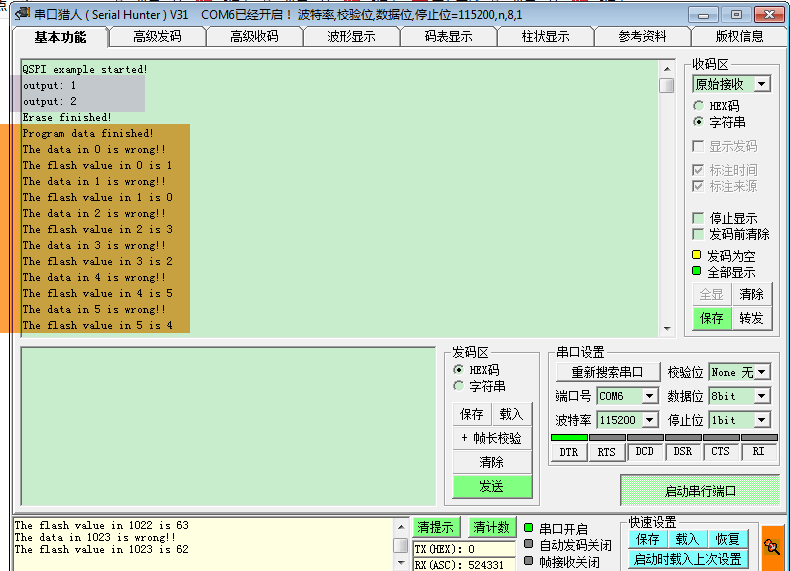The image size is (790, 571).
Task: Toggle the 标注时间 checkbox
Action: click(x=698, y=170)
